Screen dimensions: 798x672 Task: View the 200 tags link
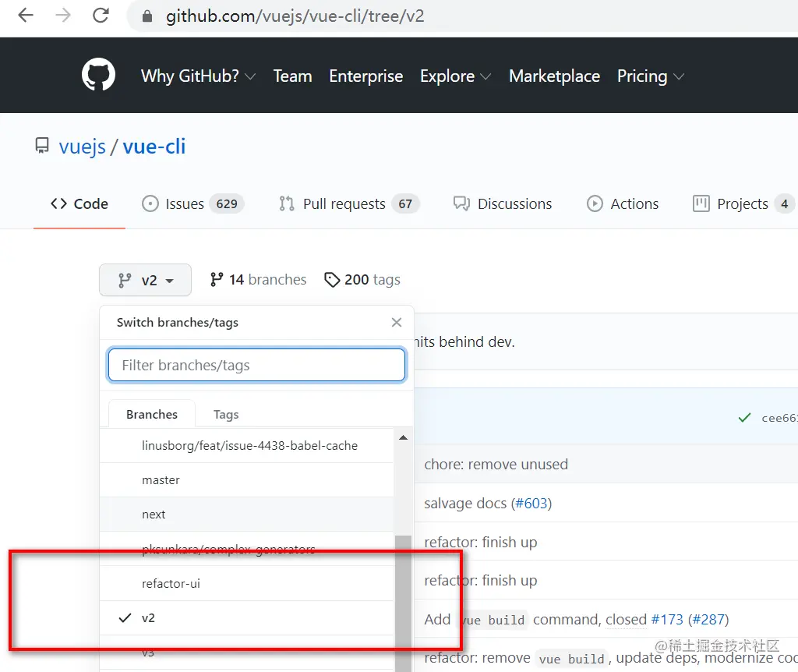pyautogui.click(x=362, y=280)
